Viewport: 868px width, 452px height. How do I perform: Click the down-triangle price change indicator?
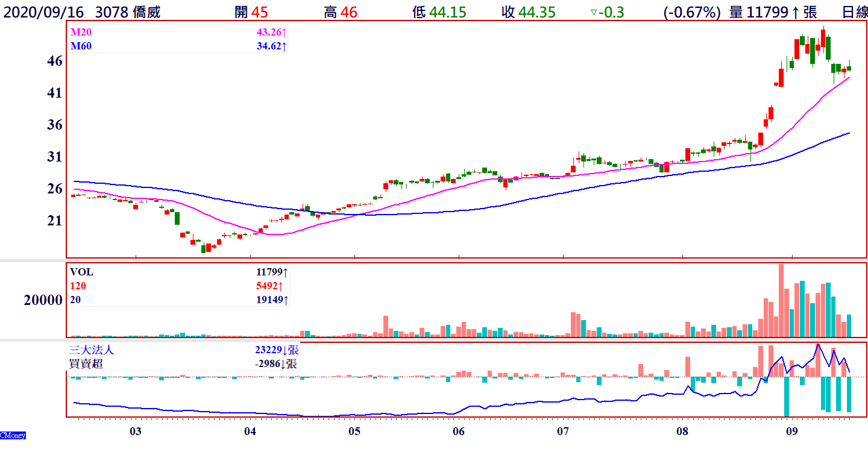point(594,12)
